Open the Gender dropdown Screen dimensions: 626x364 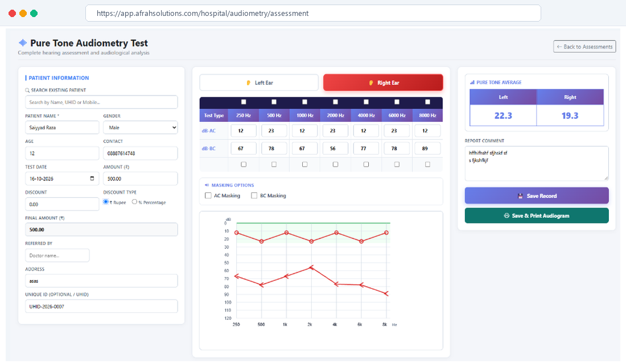pos(140,128)
